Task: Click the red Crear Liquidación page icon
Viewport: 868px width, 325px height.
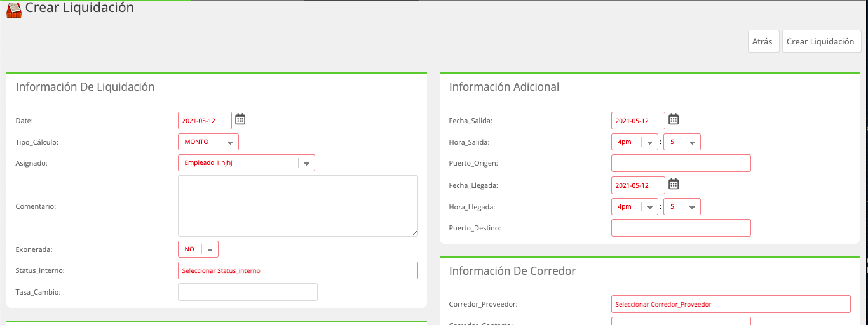Action: pos(14,10)
